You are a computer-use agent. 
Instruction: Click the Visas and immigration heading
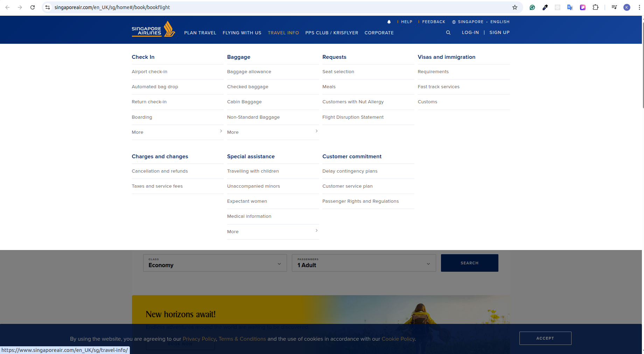point(446,57)
